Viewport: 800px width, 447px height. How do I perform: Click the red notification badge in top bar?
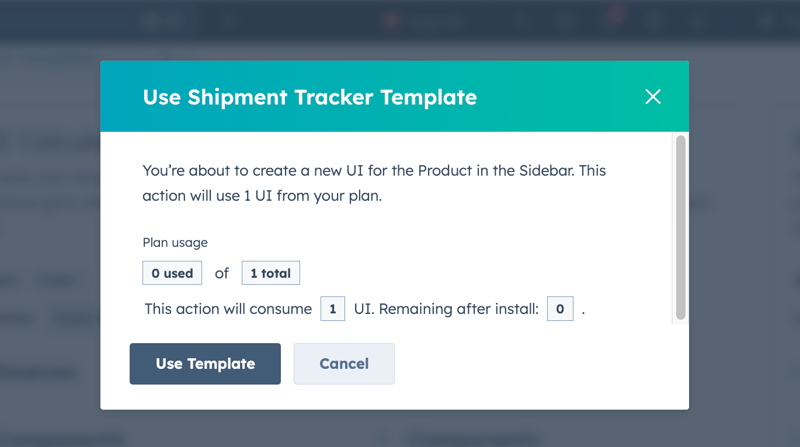coord(616,13)
